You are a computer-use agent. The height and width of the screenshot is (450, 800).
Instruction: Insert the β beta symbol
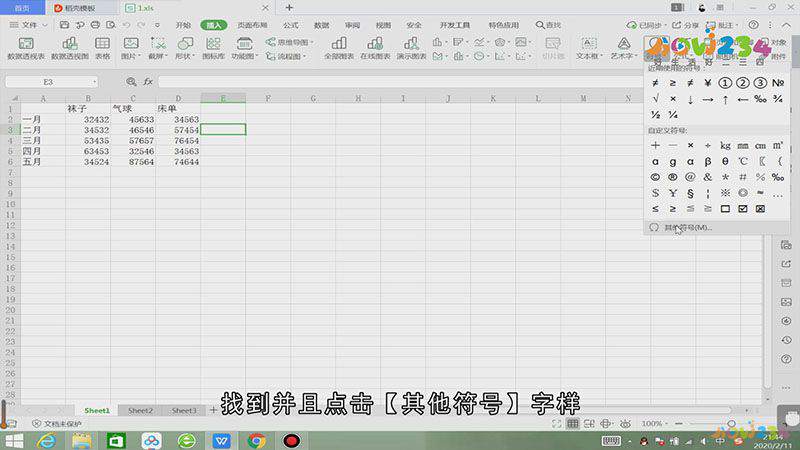708,161
